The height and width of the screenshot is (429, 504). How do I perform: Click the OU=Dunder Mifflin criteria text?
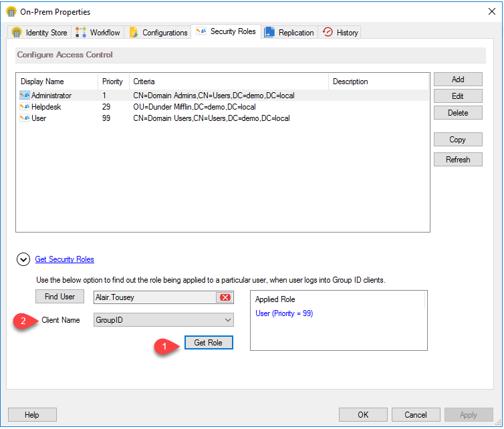coord(195,107)
